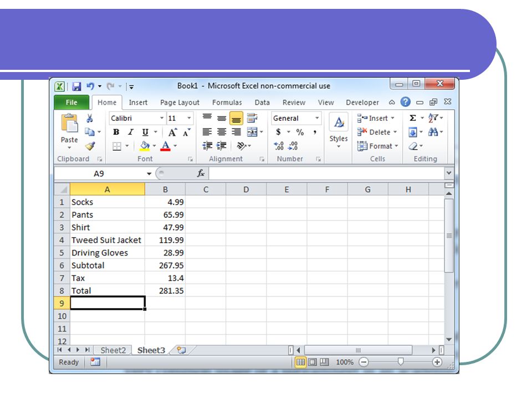Click the Middle Align icon

222,118
